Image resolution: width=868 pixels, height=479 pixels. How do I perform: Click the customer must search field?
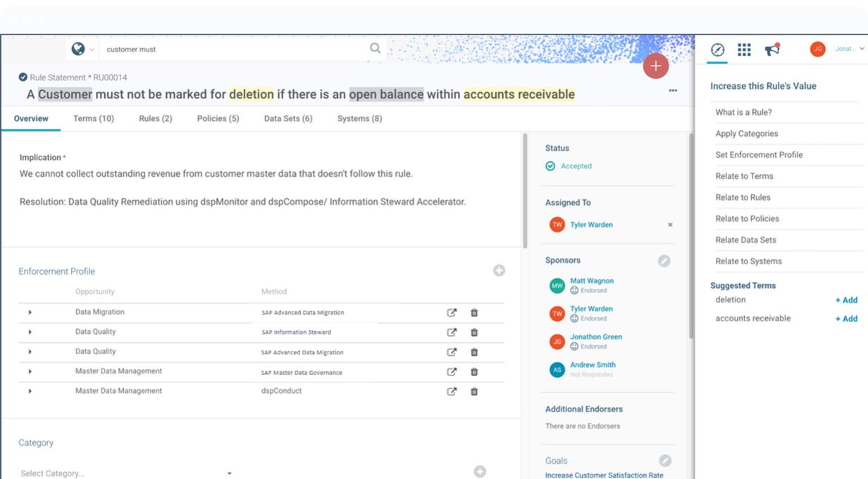tap(232, 49)
